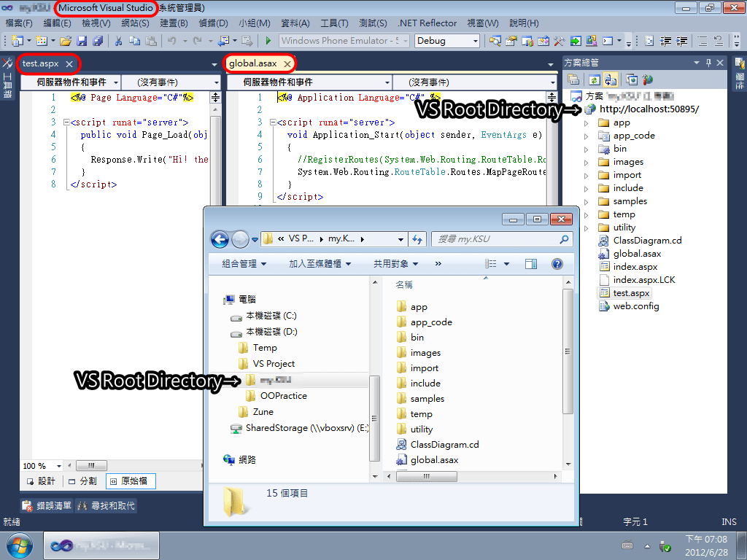Click the Save All toolbar icon
This screenshot has height=560, width=747.
98,41
